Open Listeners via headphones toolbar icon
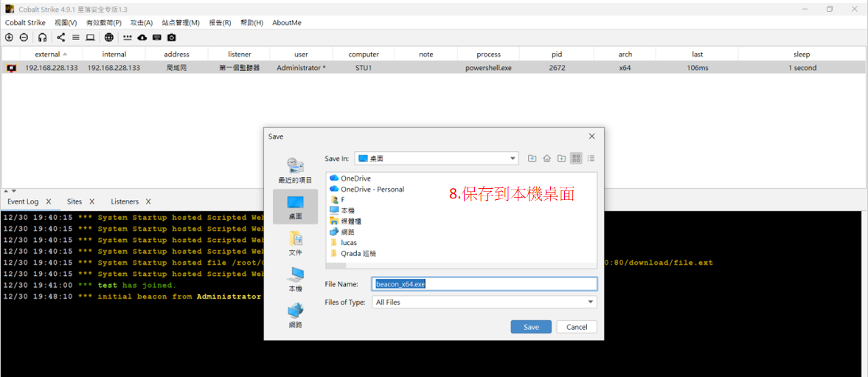The image size is (868, 377). (43, 37)
